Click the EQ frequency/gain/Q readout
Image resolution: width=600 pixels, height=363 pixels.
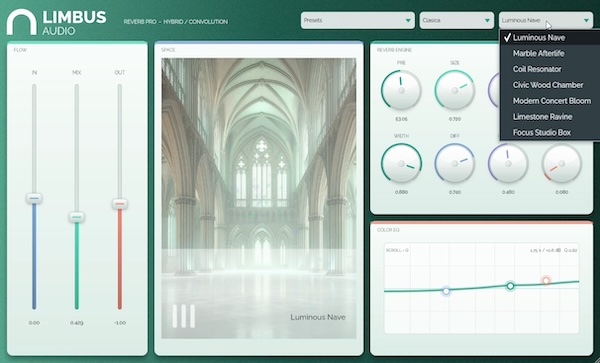click(553, 250)
